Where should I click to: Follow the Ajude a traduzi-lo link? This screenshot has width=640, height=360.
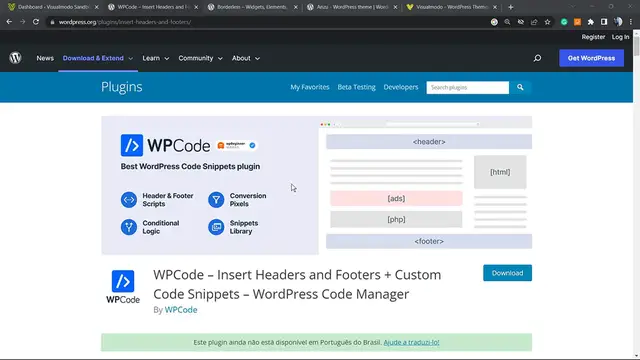pyautogui.click(x=411, y=342)
